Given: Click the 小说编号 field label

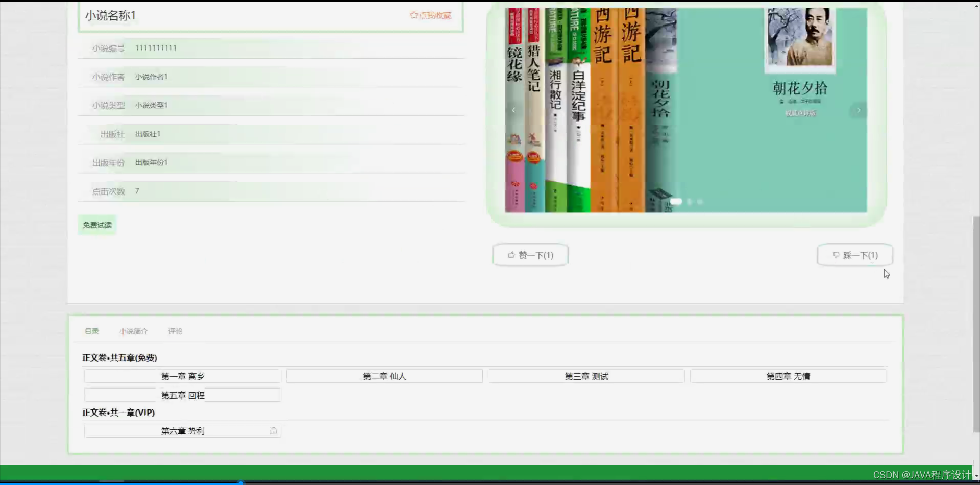Looking at the screenshot, I should coord(108,48).
